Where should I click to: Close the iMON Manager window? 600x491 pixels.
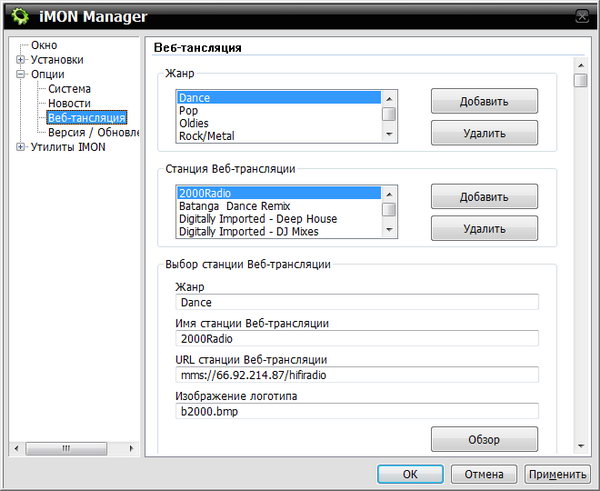coord(582,16)
